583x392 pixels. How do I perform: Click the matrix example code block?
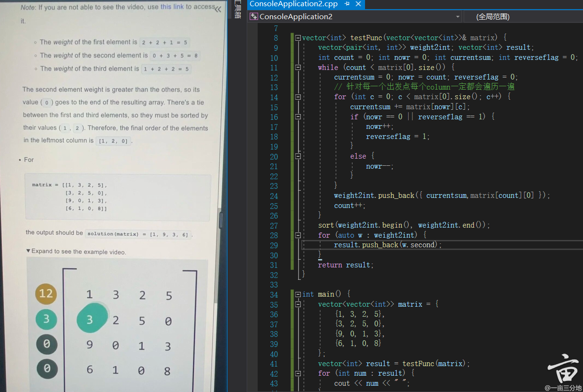tap(118, 197)
